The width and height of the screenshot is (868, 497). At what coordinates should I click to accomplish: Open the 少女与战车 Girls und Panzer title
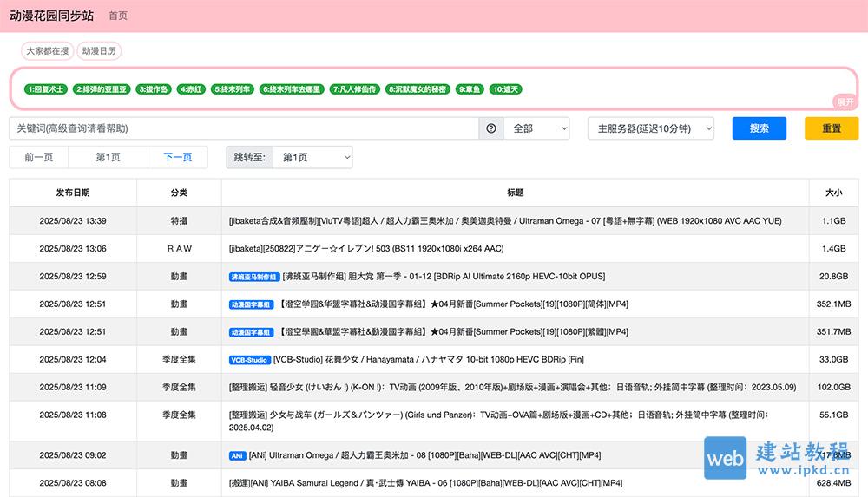tap(499, 421)
